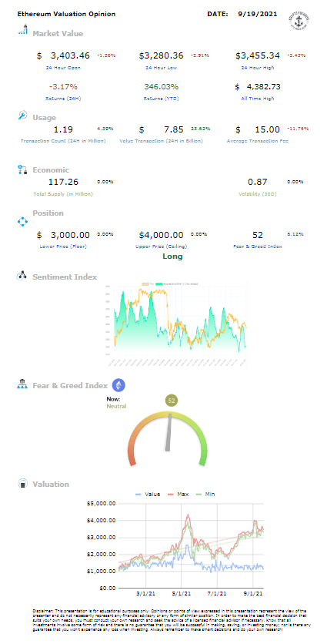Click the Market Value bar chart icon
The height and width of the screenshot is (644, 327).
click(22, 29)
